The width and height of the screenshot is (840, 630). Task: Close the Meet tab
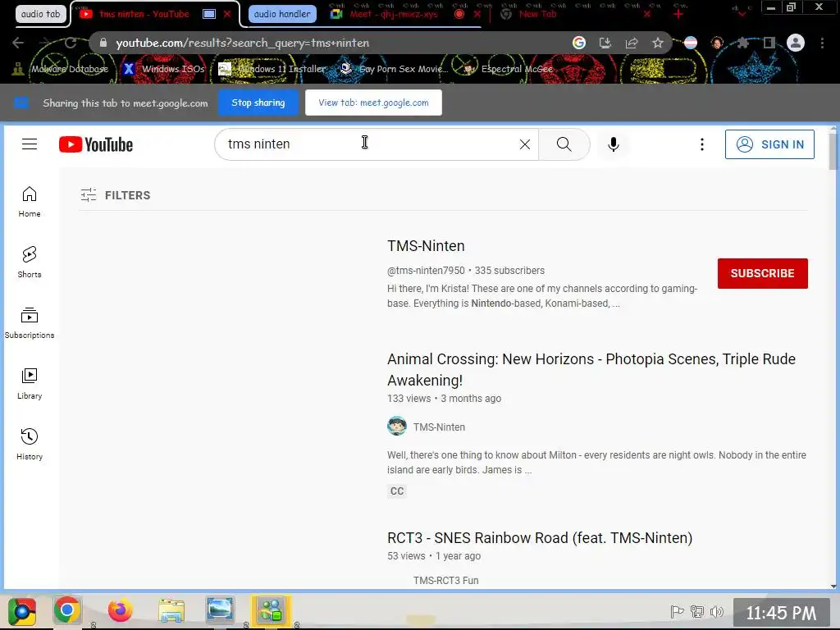pyautogui.click(x=477, y=14)
